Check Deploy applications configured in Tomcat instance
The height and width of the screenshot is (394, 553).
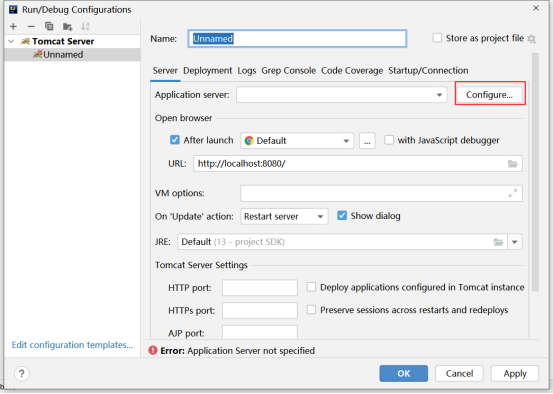point(311,287)
